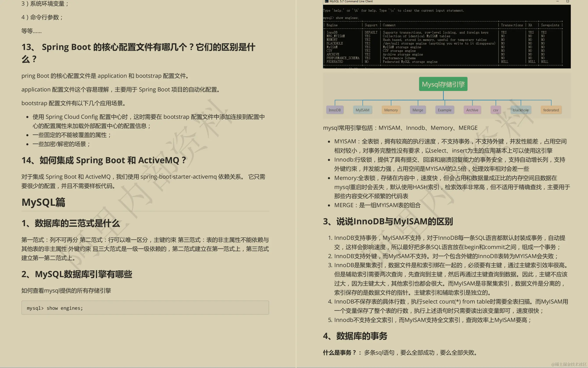Viewport: 588px width, 368px height.
Task: Click the csv engine node
Action: [496, 110]
